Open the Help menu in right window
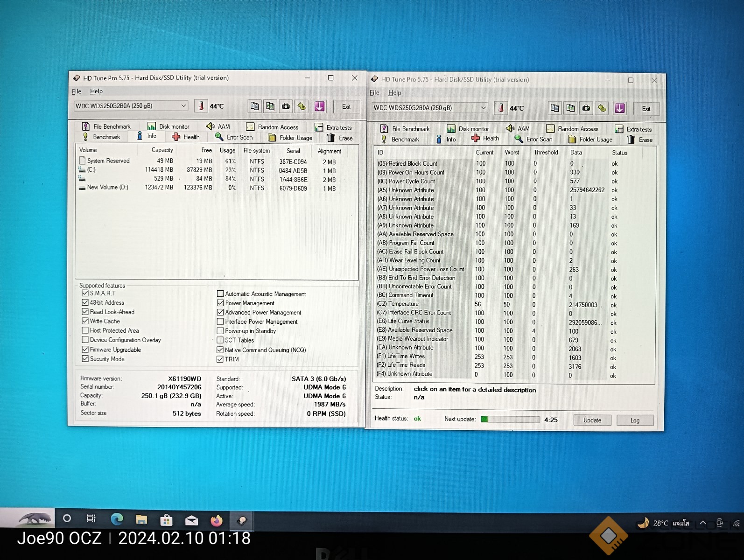This screenshot has width=744, height=560. pyautogui.click(x=395, y=92)
